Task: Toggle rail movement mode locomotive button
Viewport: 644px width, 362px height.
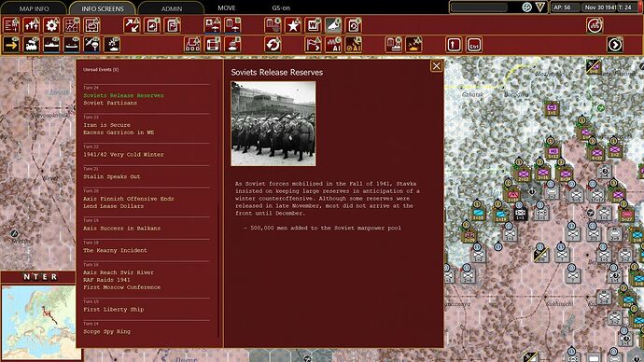Action: pyautogui.click(x=32, y=45)
